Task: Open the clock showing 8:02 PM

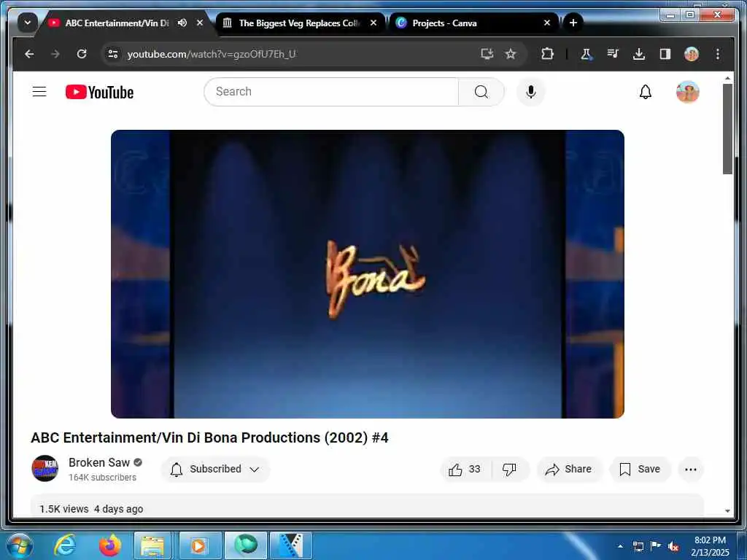Action: [x=710, y=546]
